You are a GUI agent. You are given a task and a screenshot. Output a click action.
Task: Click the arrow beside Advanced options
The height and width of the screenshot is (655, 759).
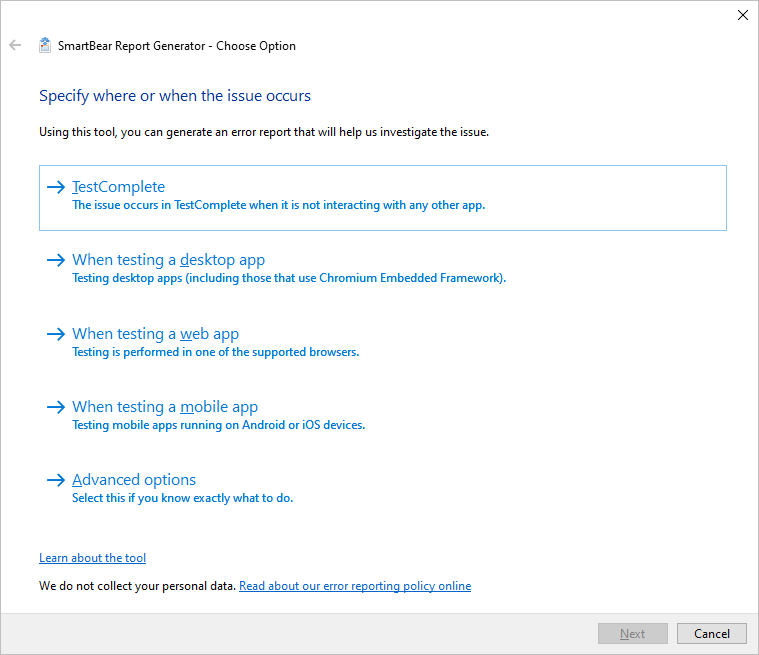55,480
